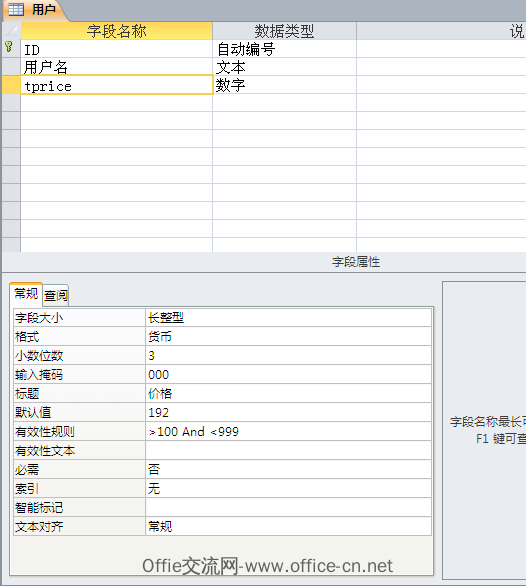This screenshot has width=526, height=586.
Task: Open the 字段大小 value 长整型
Action: [x=288, y=318]
